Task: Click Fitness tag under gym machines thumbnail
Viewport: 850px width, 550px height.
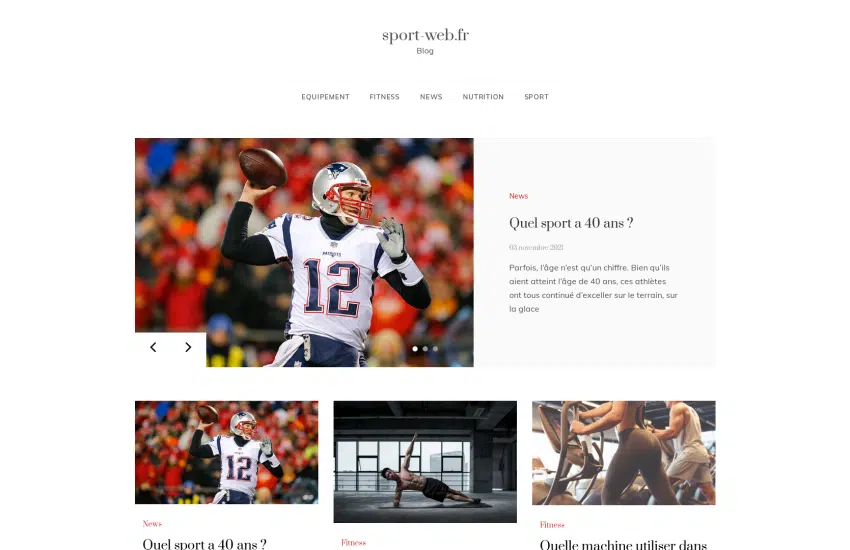Action: (x=552, y=525)
